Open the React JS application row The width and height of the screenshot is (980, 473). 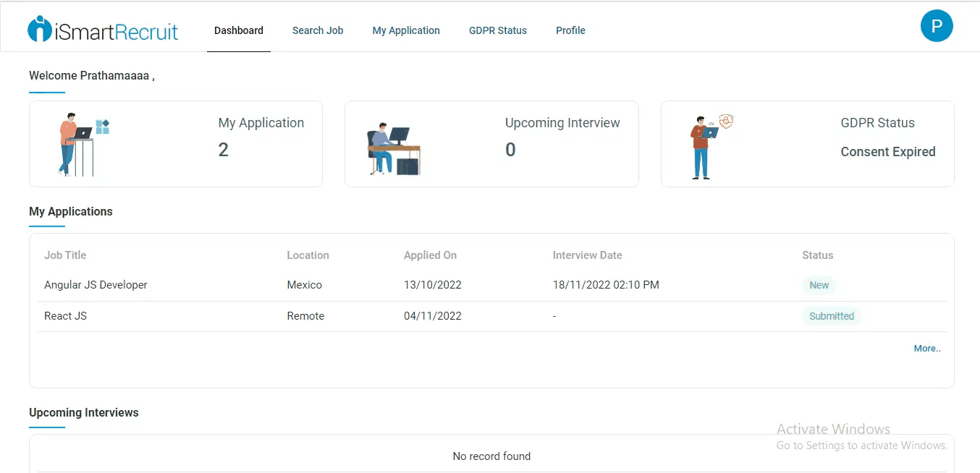click(x=491, y=316)
